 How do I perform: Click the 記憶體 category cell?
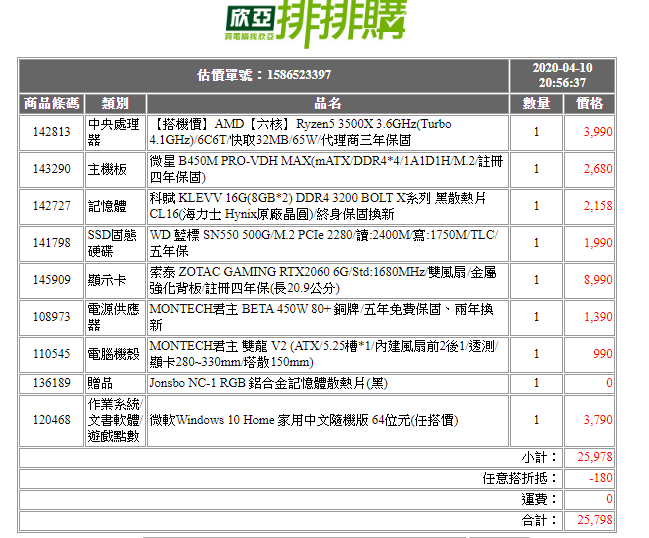[115, 206]
